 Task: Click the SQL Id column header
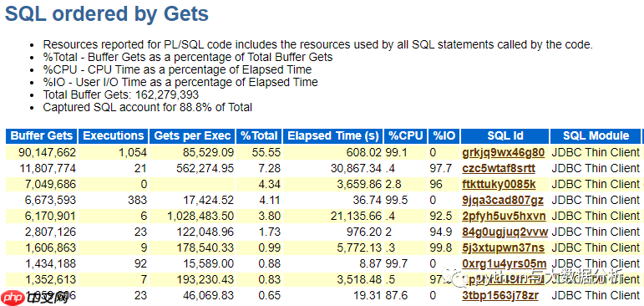click(x=505, y=136)
